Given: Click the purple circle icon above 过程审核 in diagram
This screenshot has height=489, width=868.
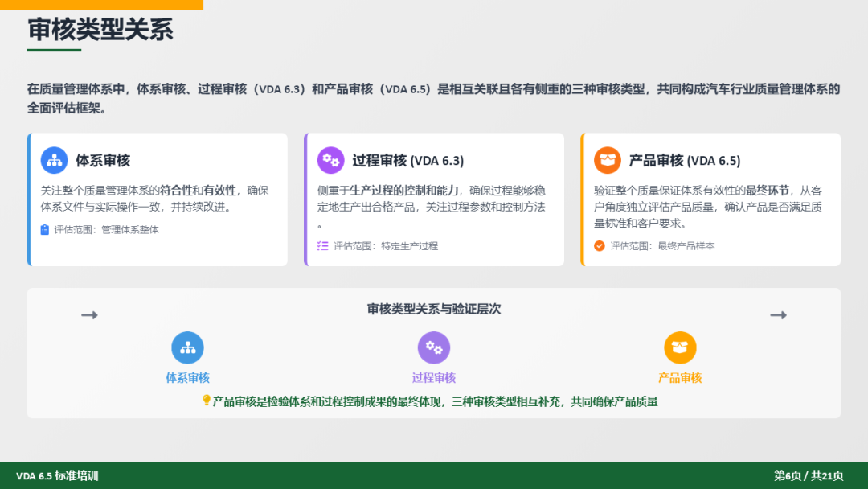Looking at the screenshot, I should [x=434, y=347].
